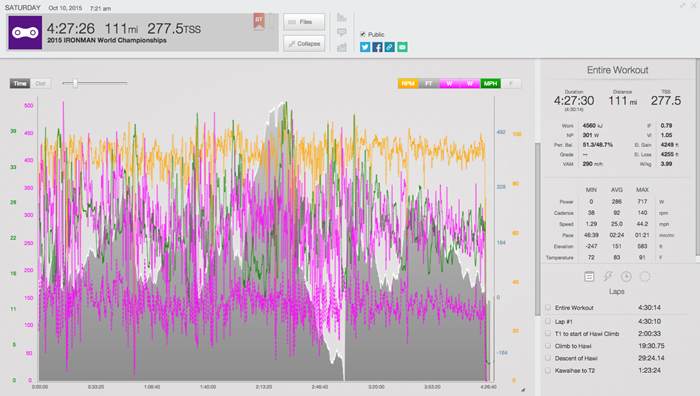Click the max Power value 717

pos(642,201)
